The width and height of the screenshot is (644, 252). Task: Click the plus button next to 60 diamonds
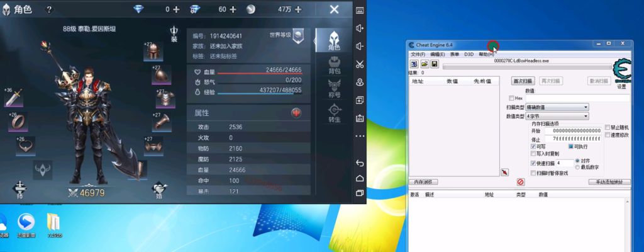point(233,9)
